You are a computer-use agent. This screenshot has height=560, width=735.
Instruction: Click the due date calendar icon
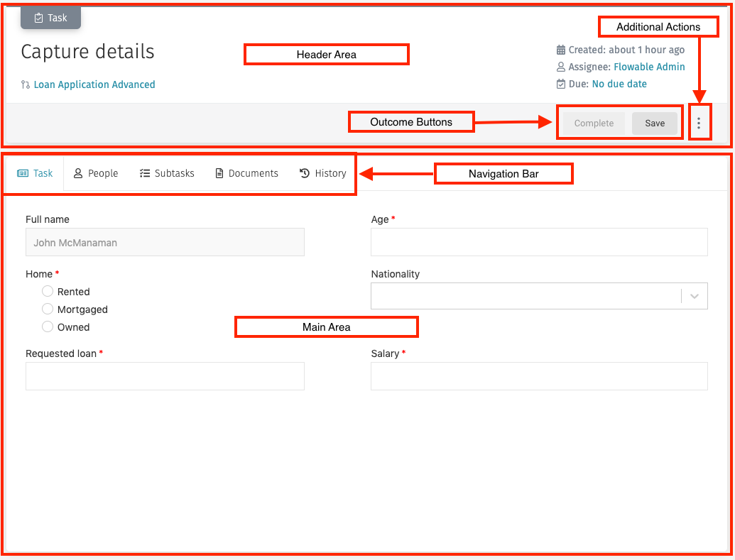[561, 84]
